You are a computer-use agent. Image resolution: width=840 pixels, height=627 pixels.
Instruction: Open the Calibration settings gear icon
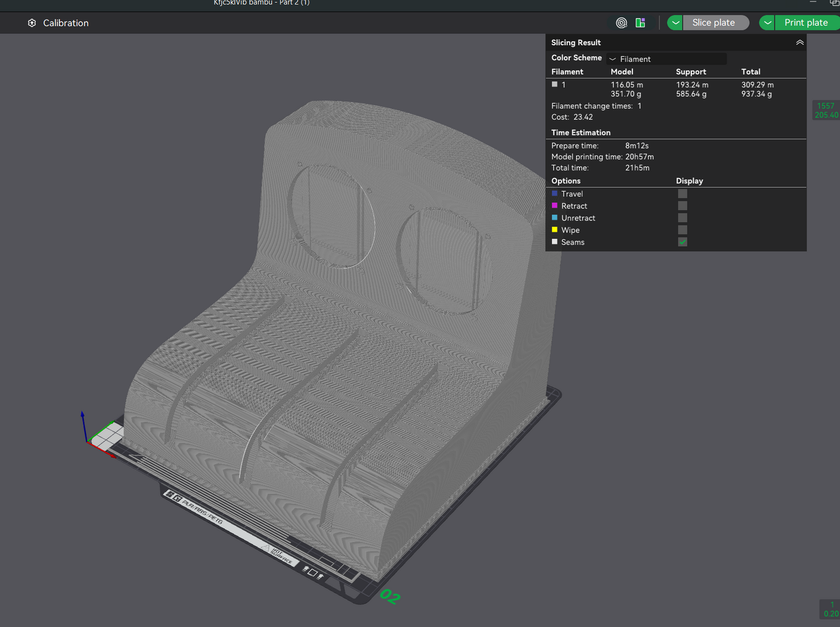pyautogui.click(x=31, y=23)
